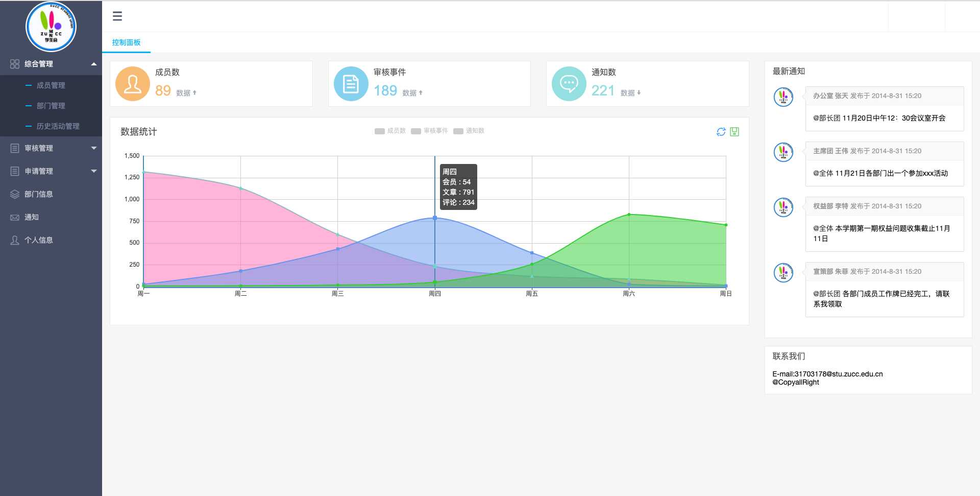This screenshot has width=980, height=496.
Task: Click avatar beside 宣策部 朱菲 notice
Action: pos(783,273)
